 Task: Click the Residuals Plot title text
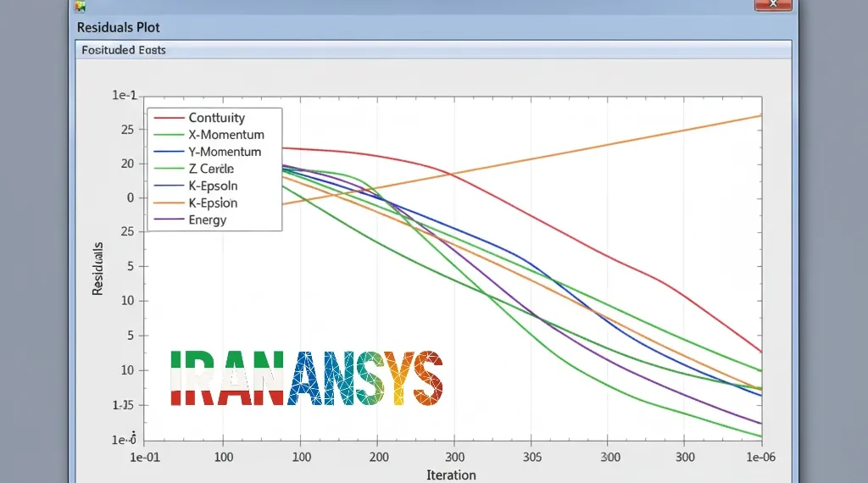pyautogui.click(x=119, y=27)
